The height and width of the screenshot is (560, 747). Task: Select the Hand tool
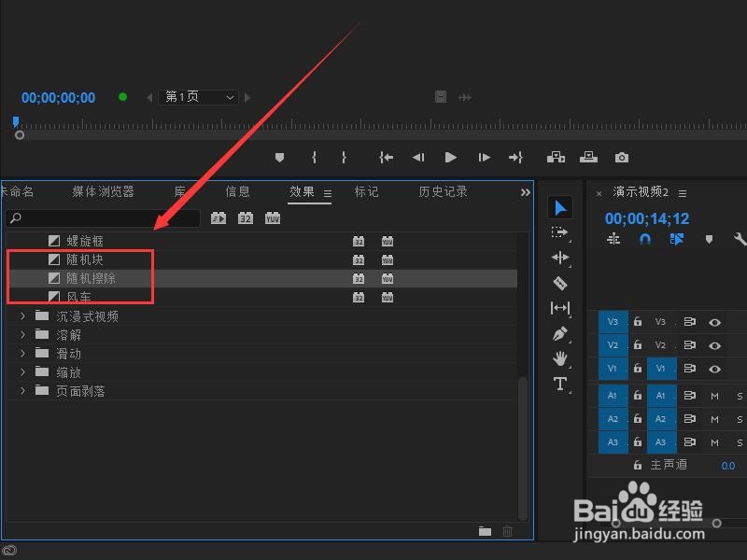pos(559,358)
